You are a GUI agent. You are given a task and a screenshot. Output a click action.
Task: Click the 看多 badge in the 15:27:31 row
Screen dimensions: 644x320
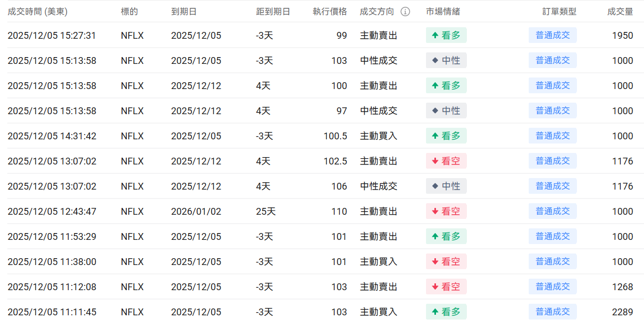point(446,35)
